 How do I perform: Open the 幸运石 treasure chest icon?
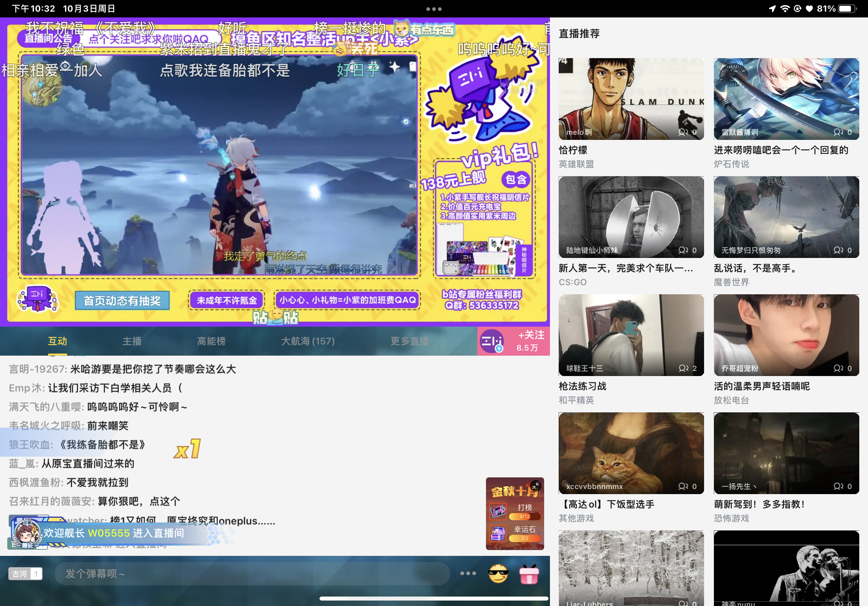[498, 533]
